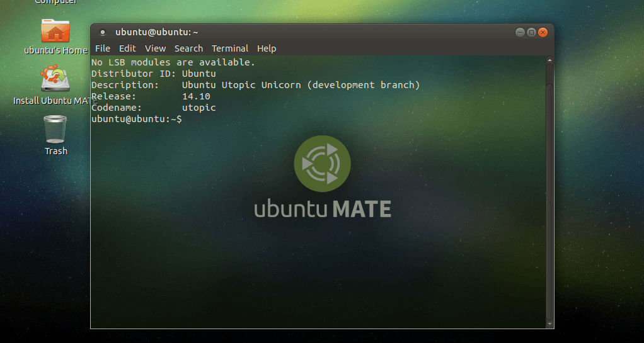
Task: Click the 'ubuntu@ubuntu: ~' window title
Action: (x=157, y=32)
